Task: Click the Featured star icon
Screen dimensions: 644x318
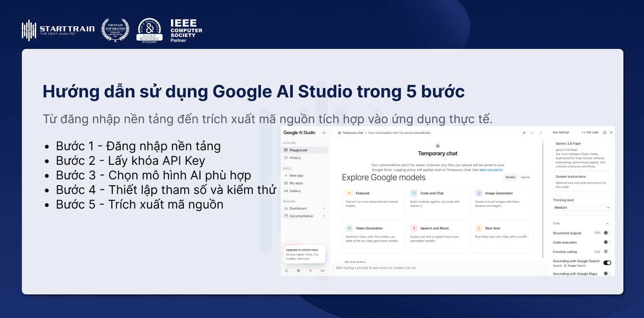Action: (349, 193)
